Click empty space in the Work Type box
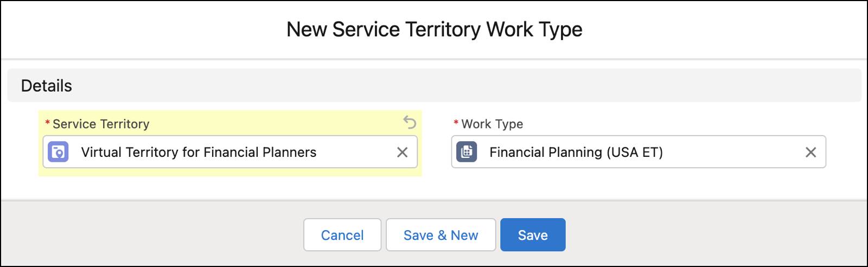Image resolution: width=868 pixels, height=267 pixels. pos(732,152)
